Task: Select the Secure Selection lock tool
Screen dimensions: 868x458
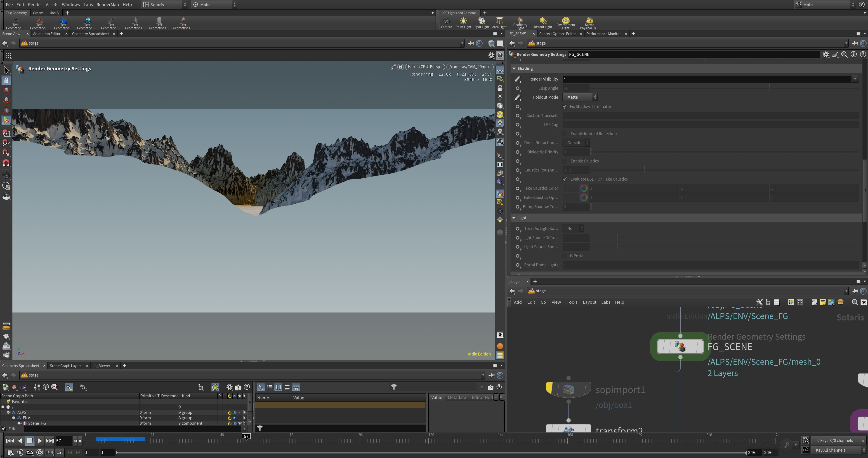Action: 6,80
